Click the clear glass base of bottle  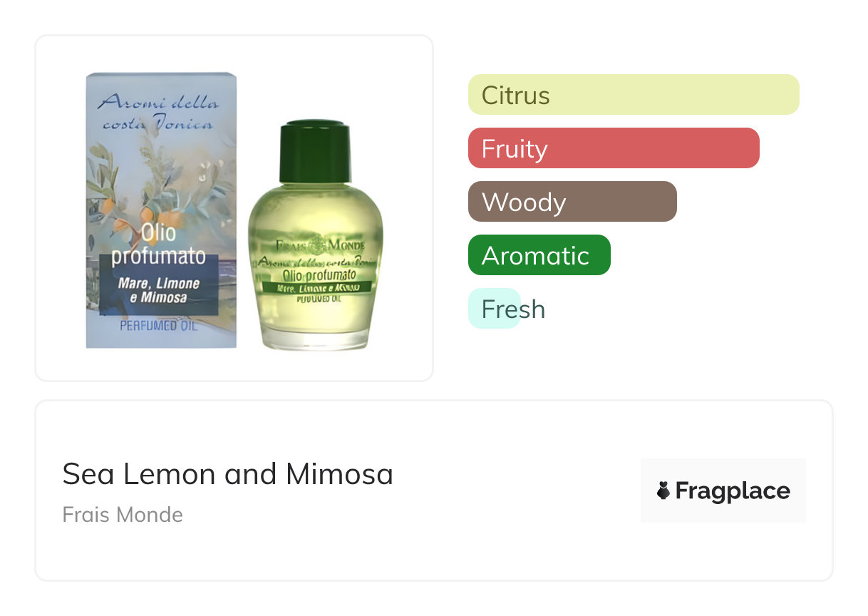tap(315, 338)
